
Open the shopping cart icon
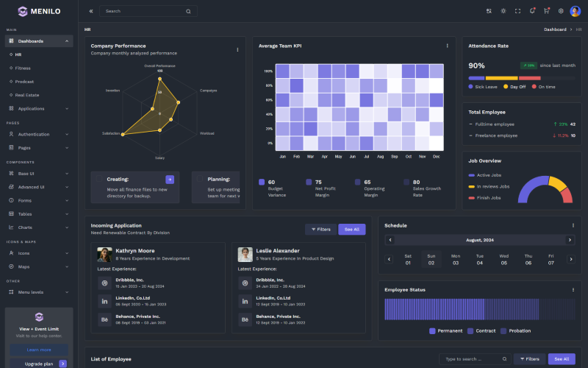click(x=546, y=11)
